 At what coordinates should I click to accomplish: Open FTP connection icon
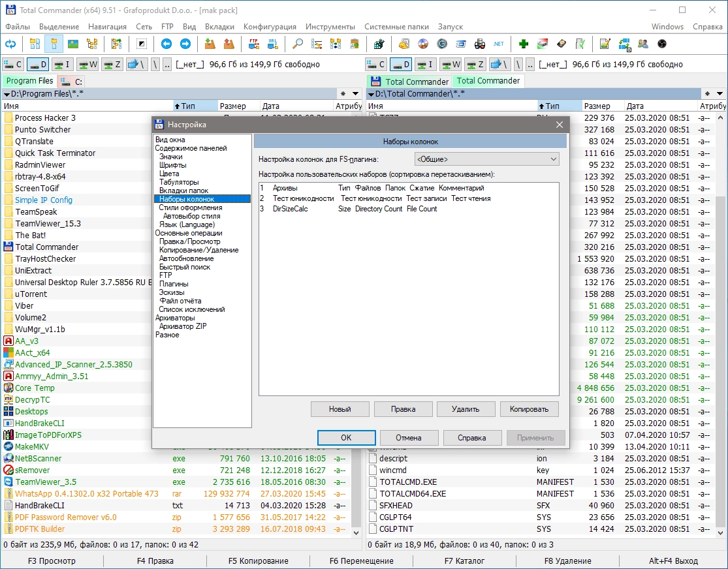click(x=254, y=44)
